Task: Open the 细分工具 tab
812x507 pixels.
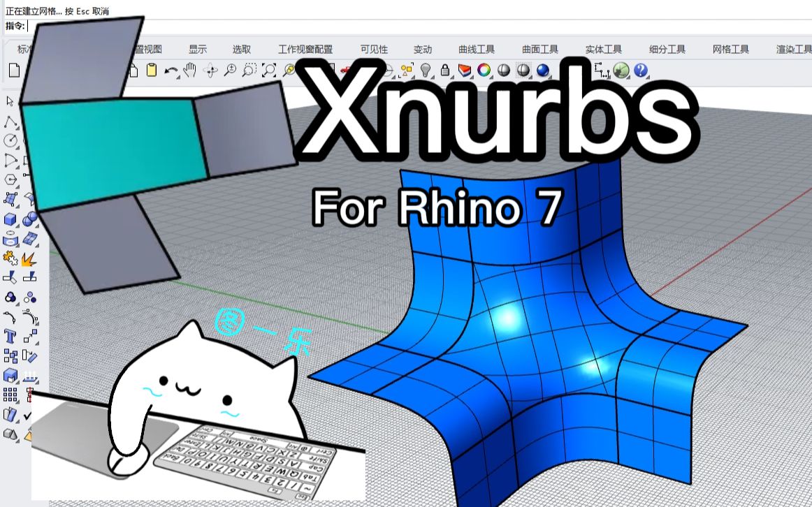Action: pos(667,49)
